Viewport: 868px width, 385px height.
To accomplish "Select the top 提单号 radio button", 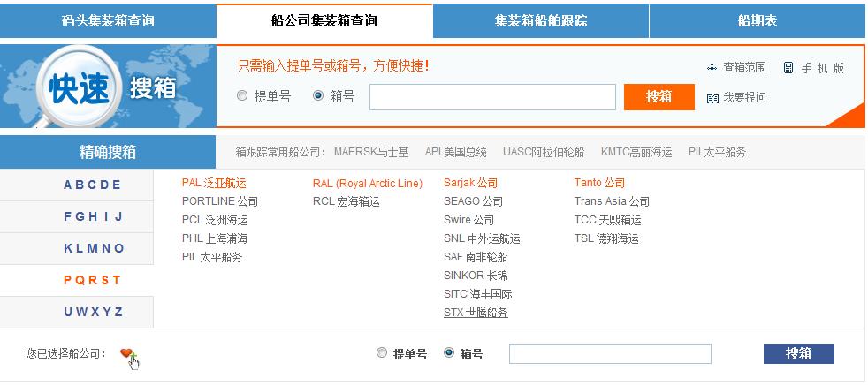I will coord(242,96).
